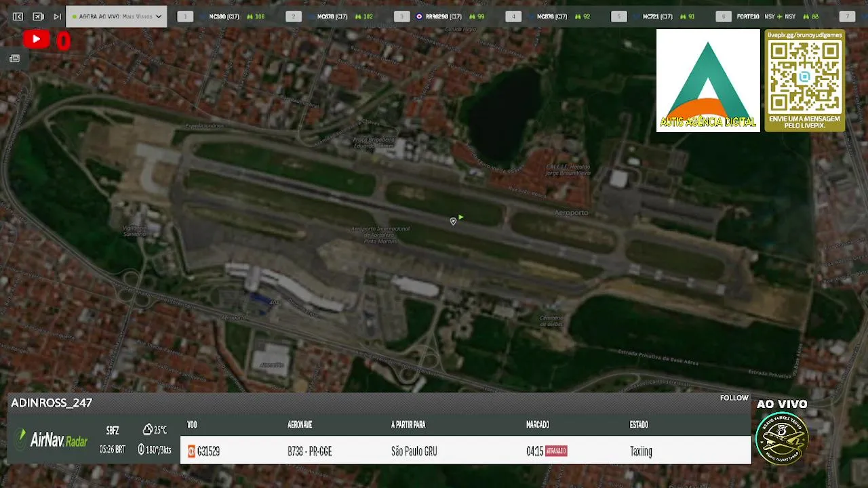
Task: Click the ESTADO column header
Action: 639,425
